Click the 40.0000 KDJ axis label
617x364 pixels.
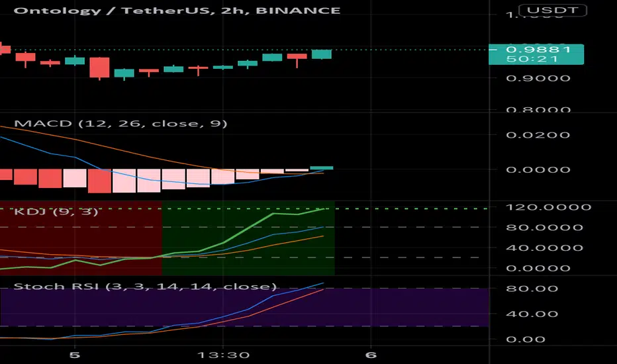[x=544, y=248]
